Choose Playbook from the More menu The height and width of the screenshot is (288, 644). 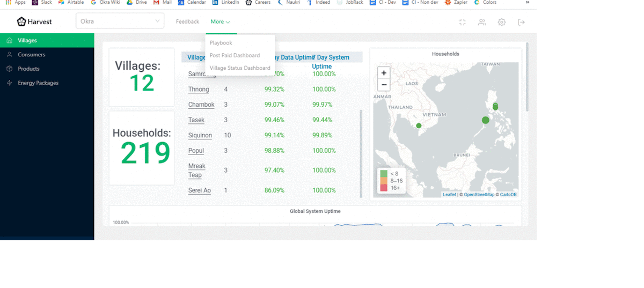221,43
